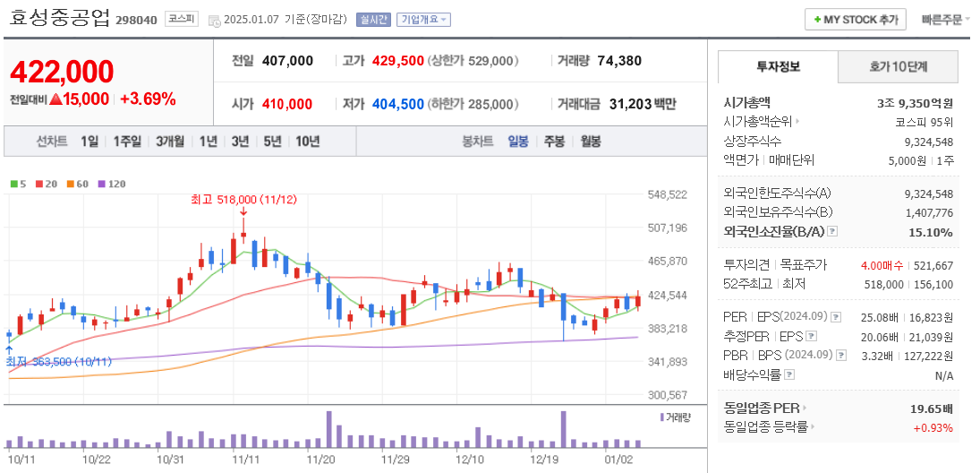Click the 외국인소진율 value 15.10%
Image resolution: width=980 pixels, height=473 pixels.
point(931,232)
